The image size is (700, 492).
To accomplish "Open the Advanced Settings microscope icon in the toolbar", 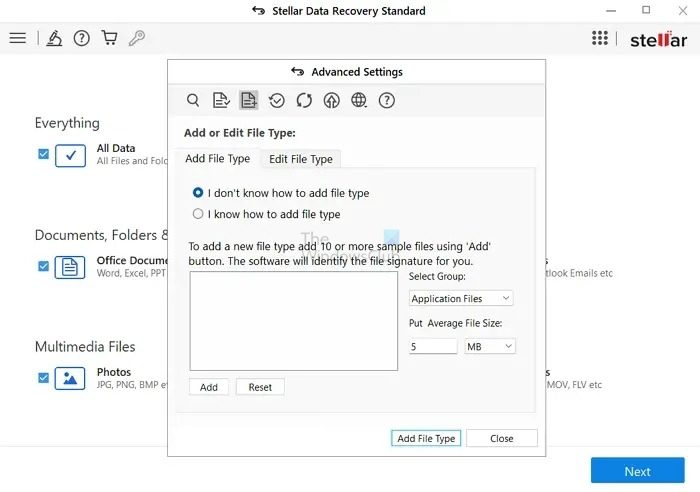I will point(54,38).
